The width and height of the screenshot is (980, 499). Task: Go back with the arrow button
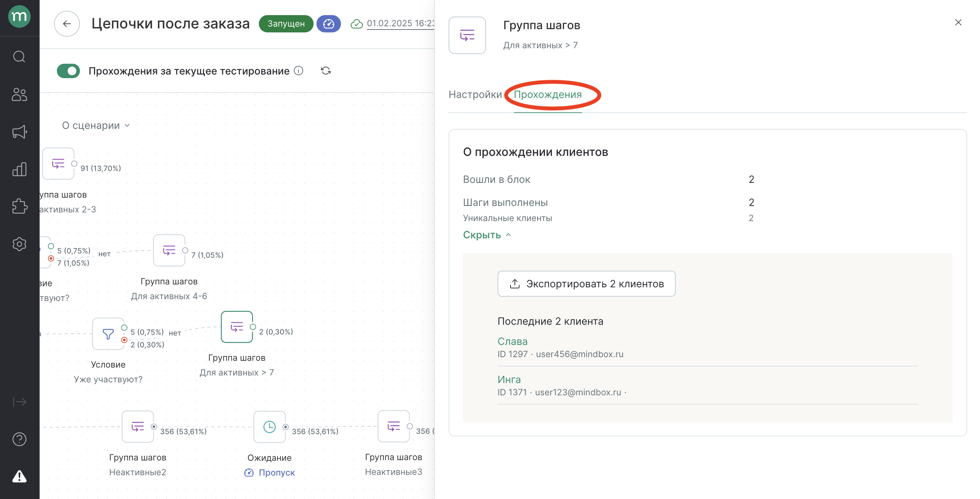(x=67, y=23)
